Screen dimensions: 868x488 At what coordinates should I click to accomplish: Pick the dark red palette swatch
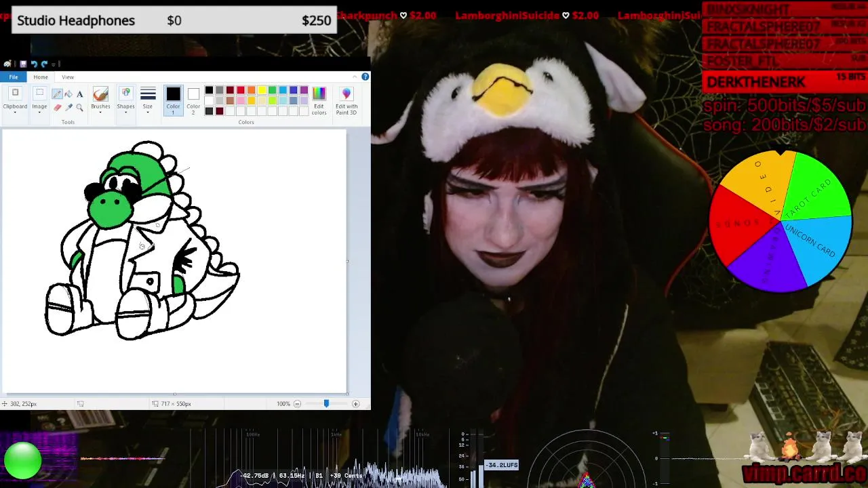[230, 90]
